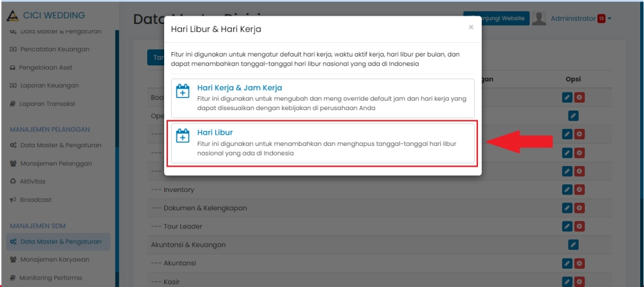This screenshot has height=287, width=644.
Task: Click the calendar icon beside Hari Kerja & Jam Kerja
Action: (x=182, y=91)
